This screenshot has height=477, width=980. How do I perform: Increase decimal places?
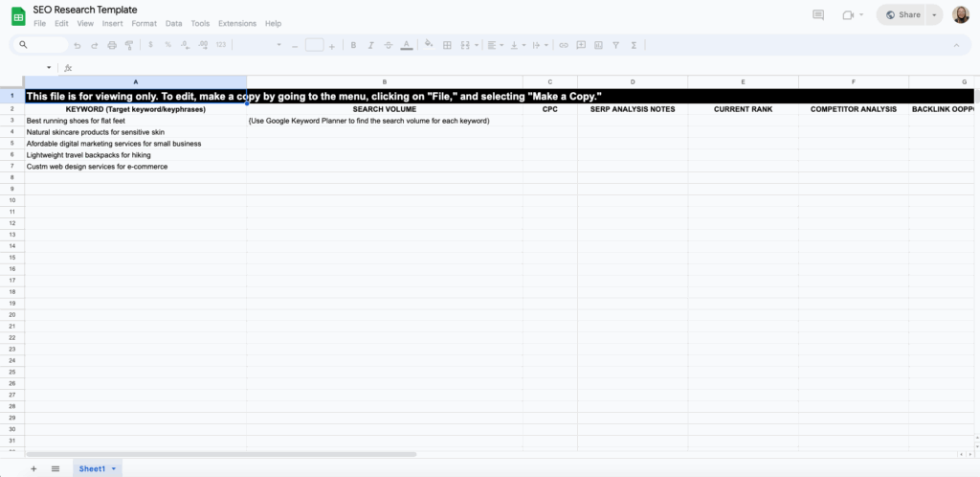coord(203,45)
